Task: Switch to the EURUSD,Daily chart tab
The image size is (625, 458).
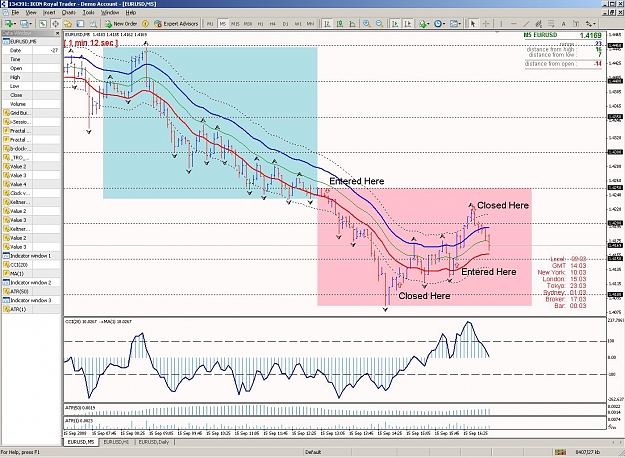Action: pyautogui.click(x=154, y=442)
